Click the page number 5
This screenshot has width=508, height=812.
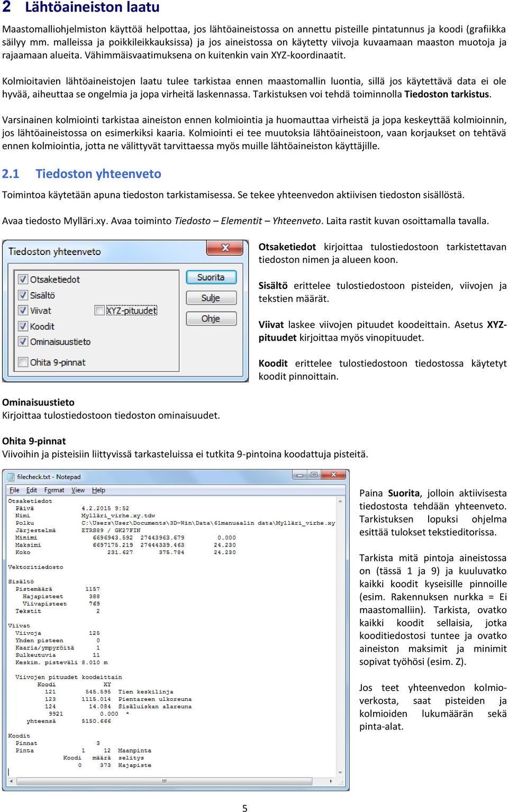tap(245, 808)
